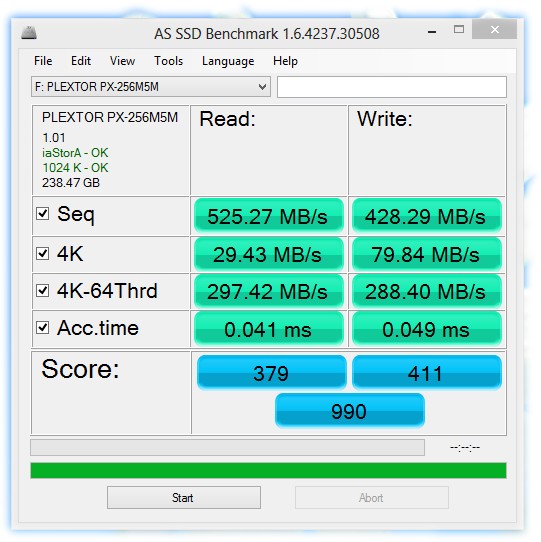The image size is (541, 542).
Task: Uncheck the Seq test checkbox
Action: point(43,214)
